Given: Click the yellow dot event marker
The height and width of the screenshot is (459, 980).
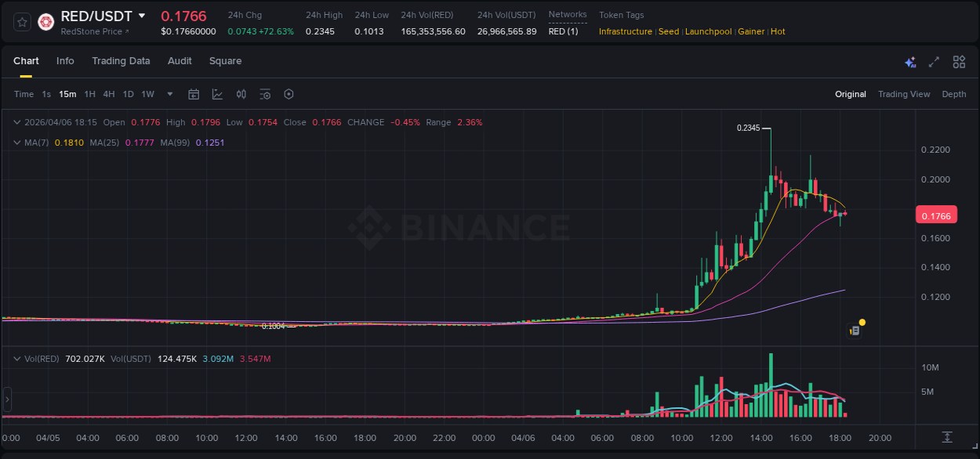Looking at the screenshot, I should click(x=862, y=322).
